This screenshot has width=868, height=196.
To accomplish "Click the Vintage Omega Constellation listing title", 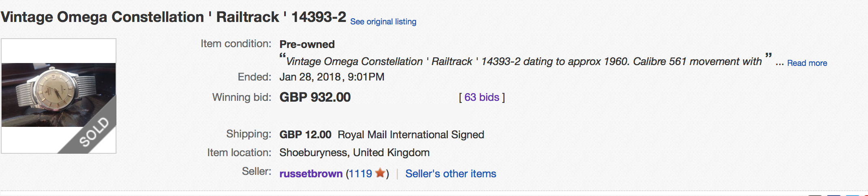I will click(x=173, y=17).
